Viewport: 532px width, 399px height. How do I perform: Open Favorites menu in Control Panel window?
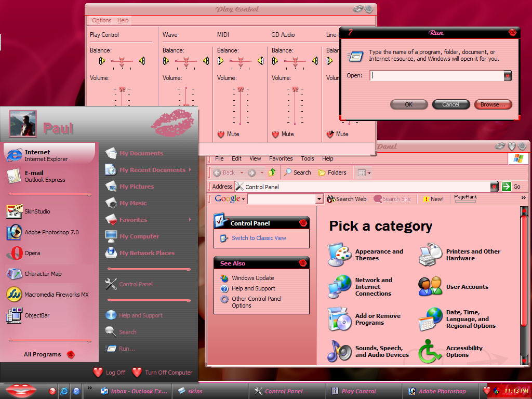point(281,158)
